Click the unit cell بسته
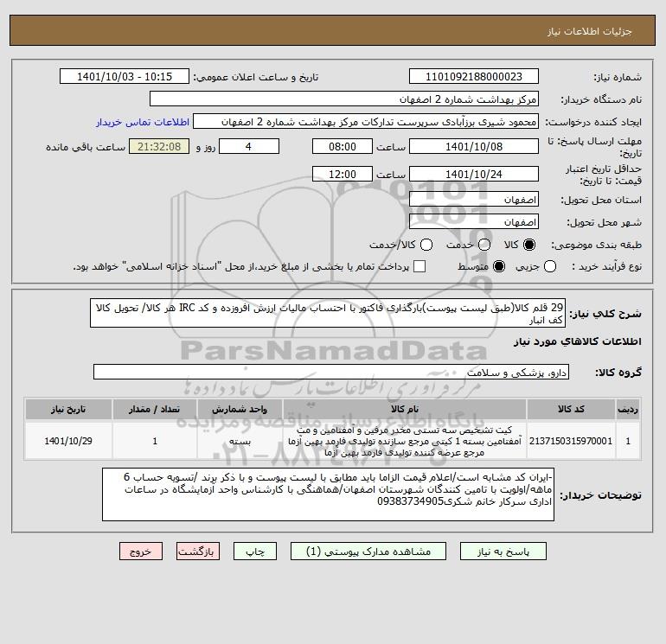666x644 pixels. click(240, 441)
